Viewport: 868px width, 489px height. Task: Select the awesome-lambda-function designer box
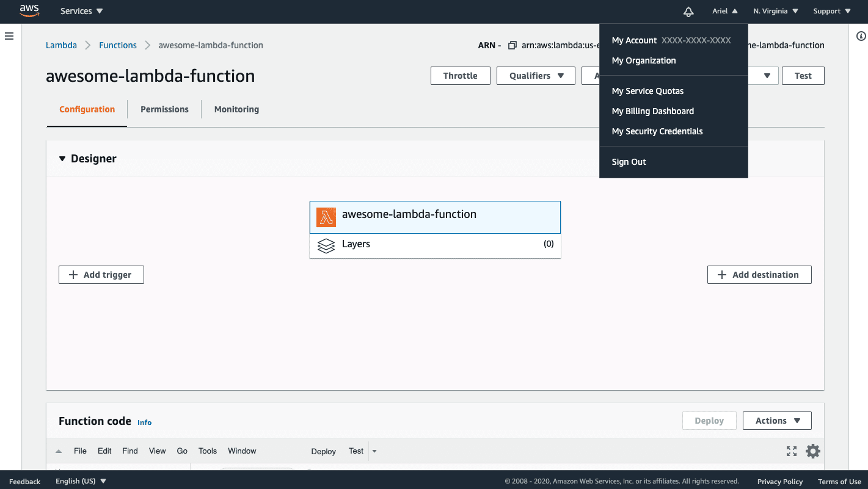(435, 217)
